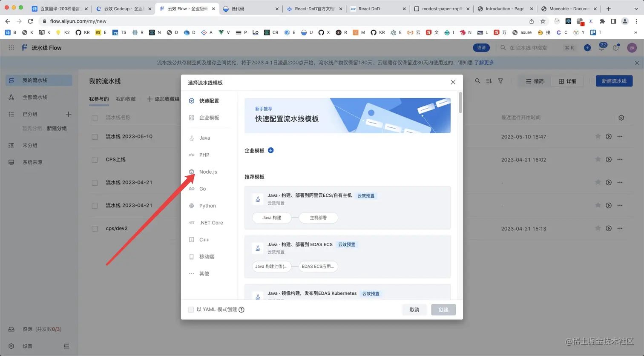This screenshot has height=356, width=644.
Task: Check the cps/dev2 row checkbox
Action: (x=95, y=229)
